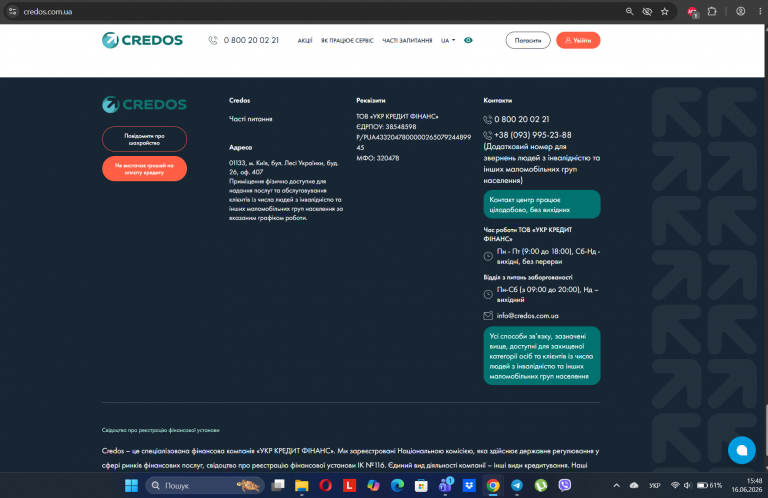Open Microsoft Teams from the taskbar
Viewport: 768px width, 498px height.
[x=445, y=485]
